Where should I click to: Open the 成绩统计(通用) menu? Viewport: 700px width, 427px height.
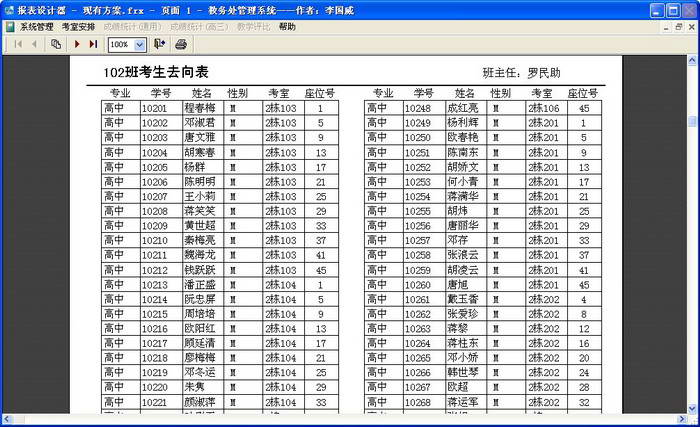click(x=132, y=27)
